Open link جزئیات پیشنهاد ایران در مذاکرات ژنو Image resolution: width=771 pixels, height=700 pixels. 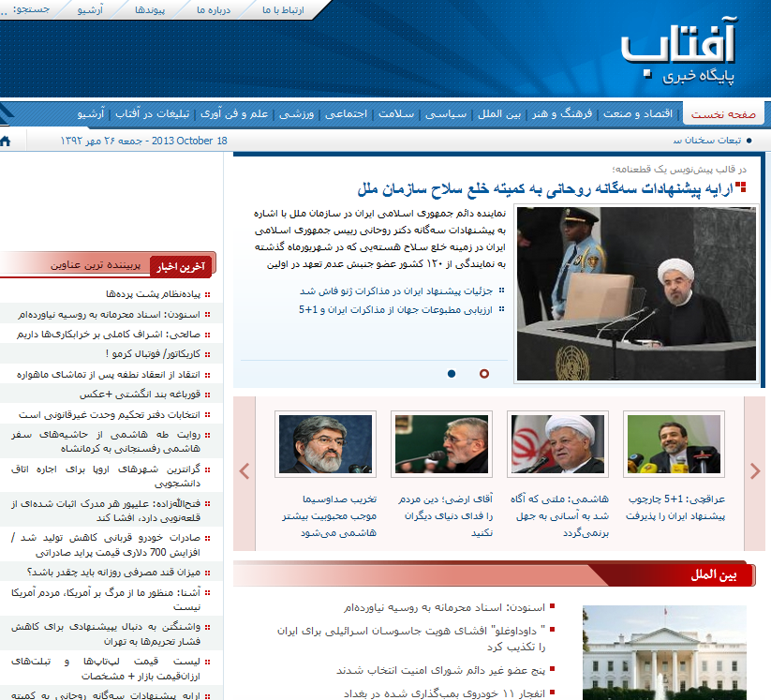coord(396,291)
